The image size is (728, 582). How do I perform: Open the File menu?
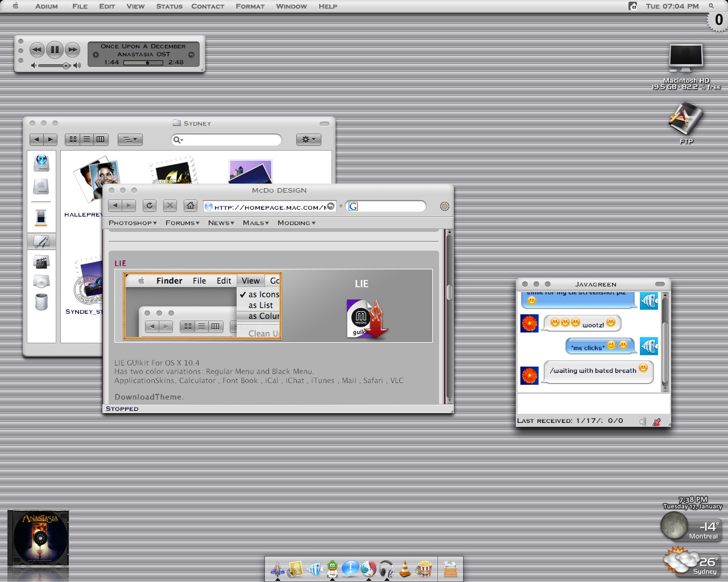tap(80, 6)
